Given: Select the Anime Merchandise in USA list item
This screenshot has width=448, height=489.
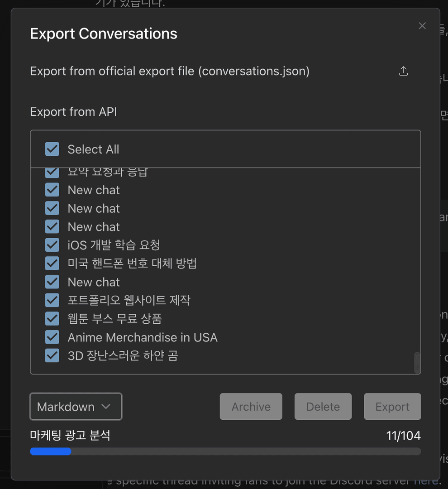Looking at the screenshot, I should pos(143,337).
